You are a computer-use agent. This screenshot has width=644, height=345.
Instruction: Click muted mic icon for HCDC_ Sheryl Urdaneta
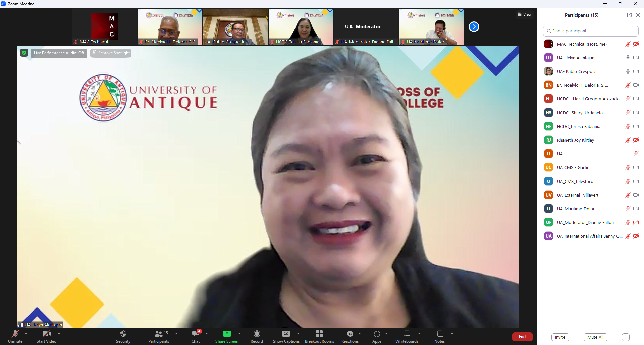[628, 113]
